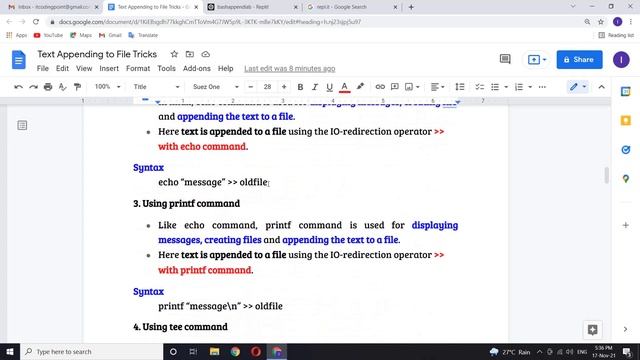Switch to the Google Search browser tab

(353, 7)
